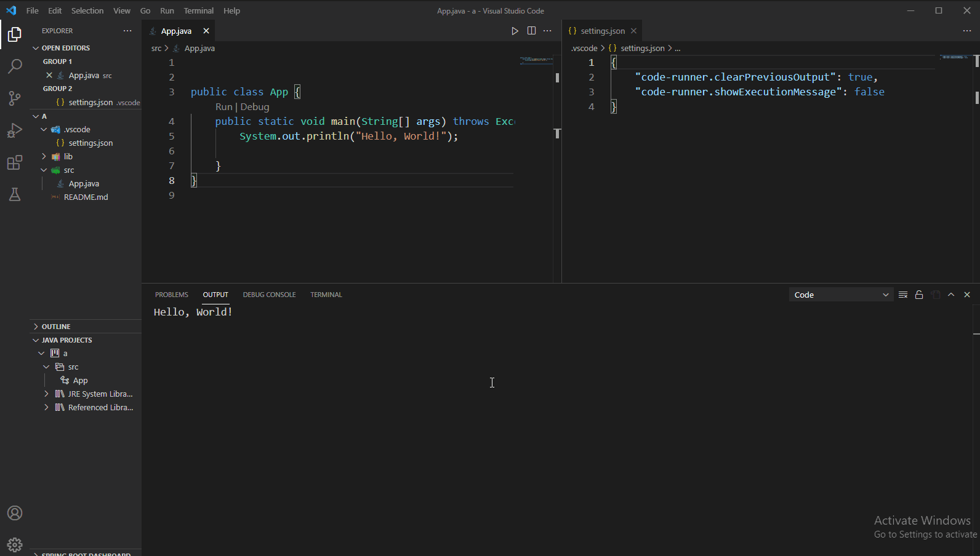Split the editor right icon
This screenshot has height=556, width=980.
click(531, 31)
